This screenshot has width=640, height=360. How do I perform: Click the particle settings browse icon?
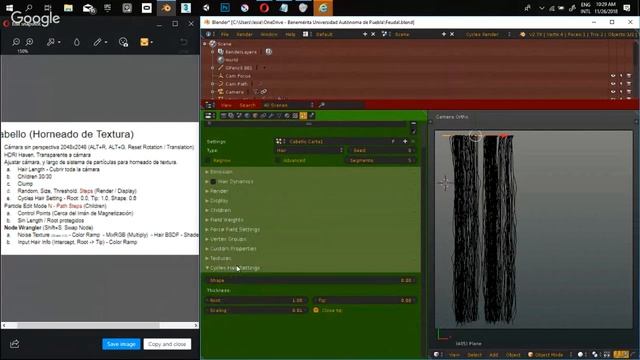[x=279, y=141]
